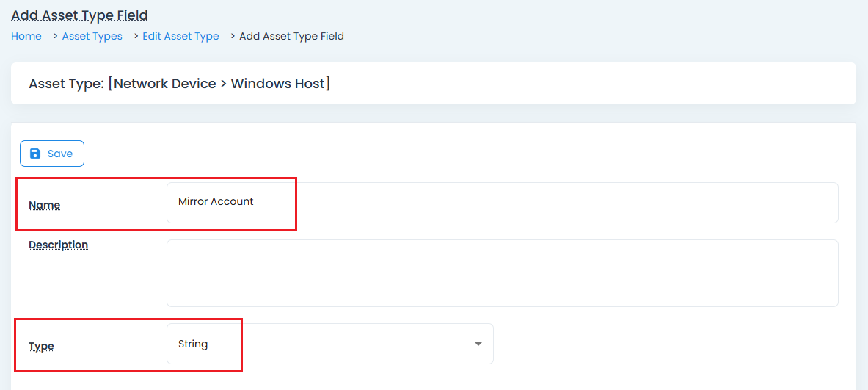Return to Edit Asset Type breadcrumb link
This screenshot has height=390, width=868.
coord(180,36)
